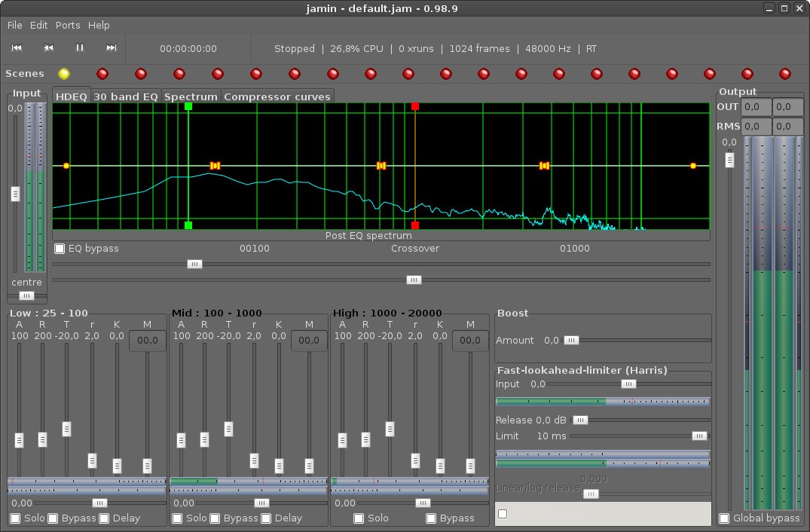Click the skip-to-end transport button

pos(111,48)
